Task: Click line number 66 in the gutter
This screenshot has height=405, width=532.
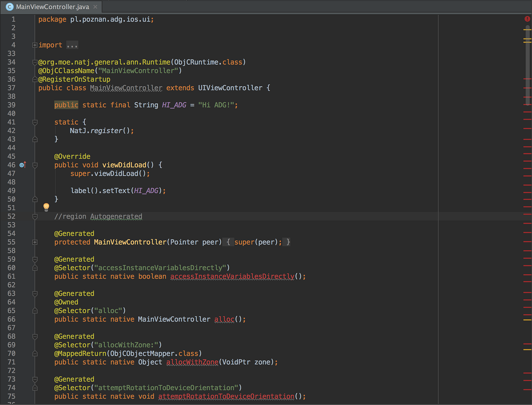Action: click(11, 319)
